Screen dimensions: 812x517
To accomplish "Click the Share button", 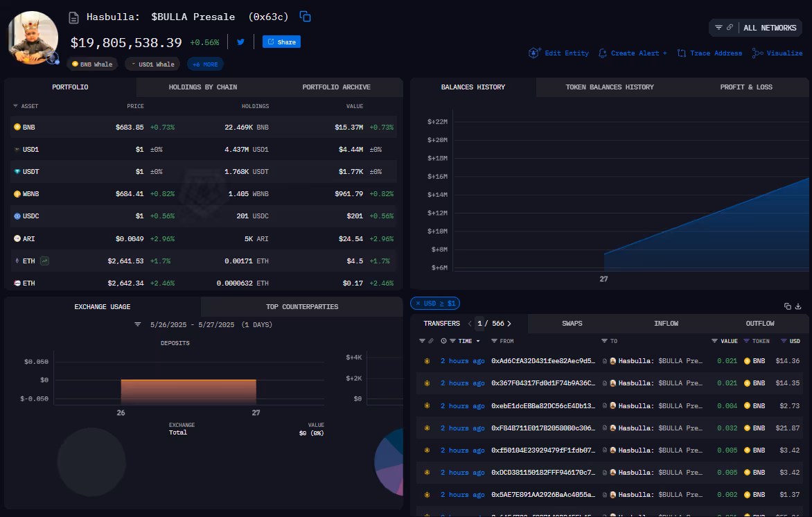I will [281, 42].
